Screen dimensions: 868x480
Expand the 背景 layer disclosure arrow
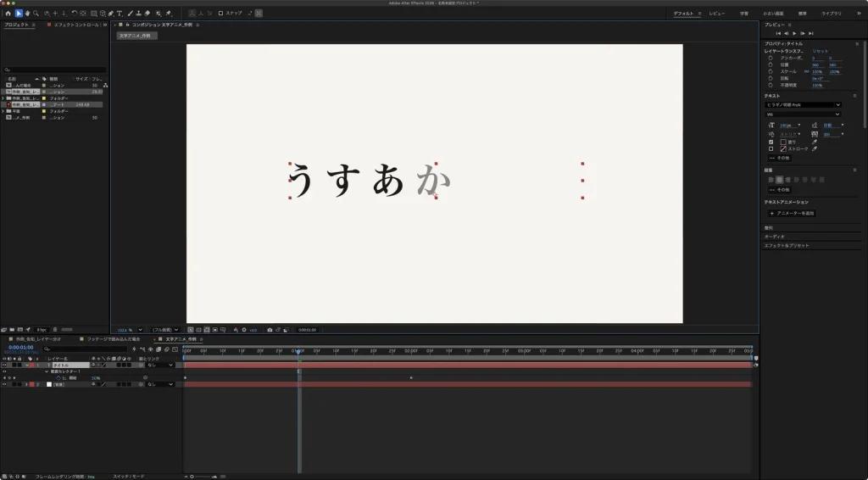26,384
